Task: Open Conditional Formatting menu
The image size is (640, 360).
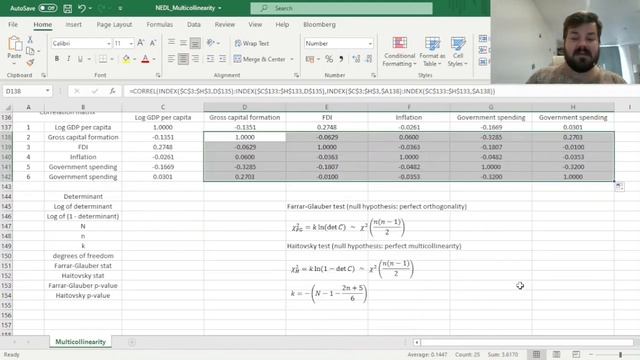Action: coord(399,52)
